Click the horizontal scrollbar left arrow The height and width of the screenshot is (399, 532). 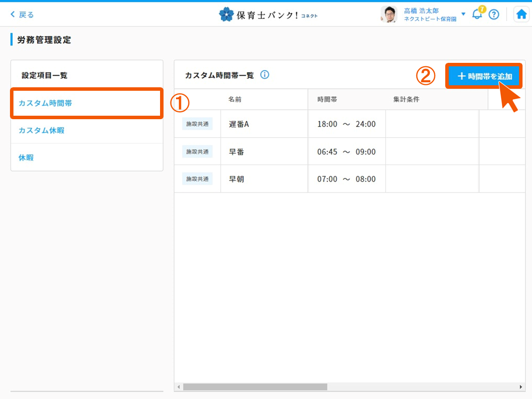click(178, 387)
